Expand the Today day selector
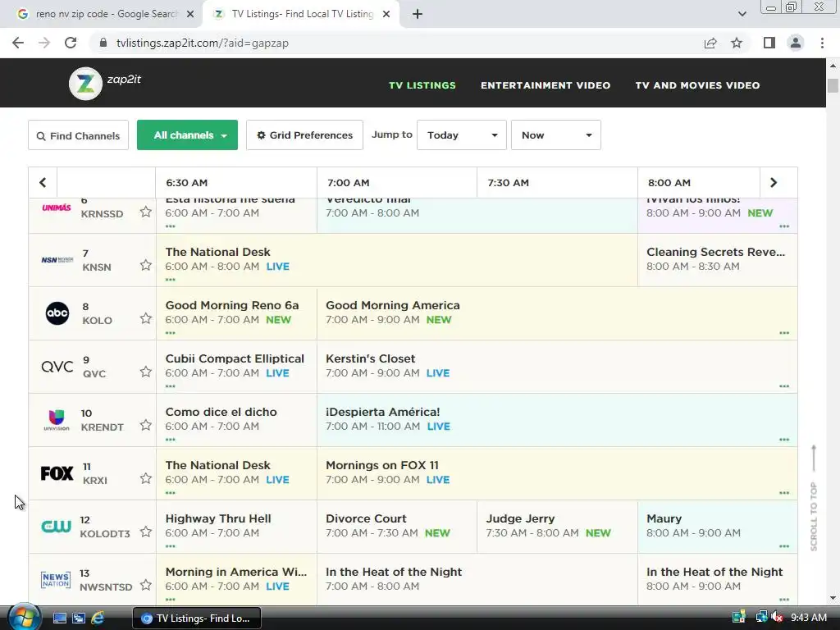This screenshot has height=630, width=840. tap(461, 135)
